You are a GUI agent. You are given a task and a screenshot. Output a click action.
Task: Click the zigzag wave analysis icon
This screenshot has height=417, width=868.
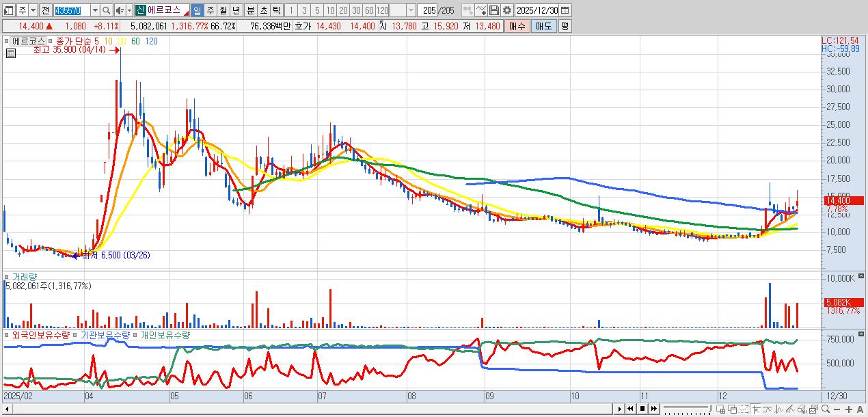[x=779, y=409]
